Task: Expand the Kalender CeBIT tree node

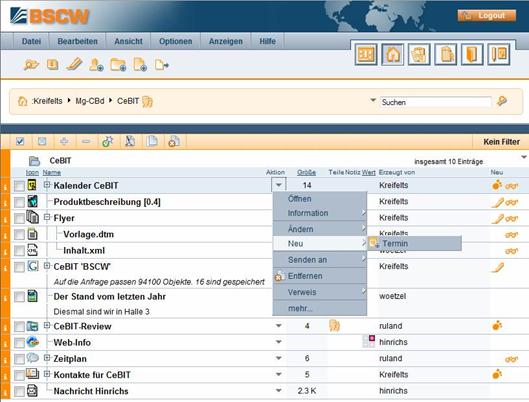Action: pyautogui.click(x=47, y=184)
